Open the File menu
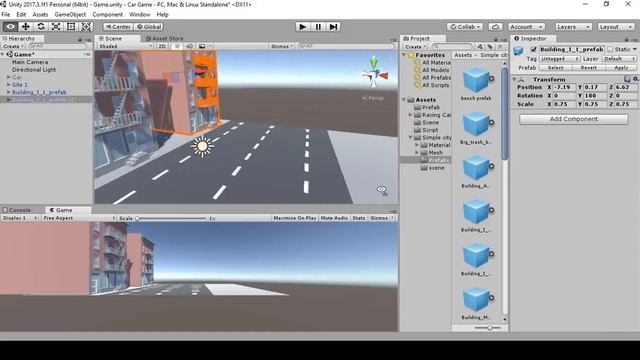This screenshot has height=360, width=640. click(x=6, y=14)
